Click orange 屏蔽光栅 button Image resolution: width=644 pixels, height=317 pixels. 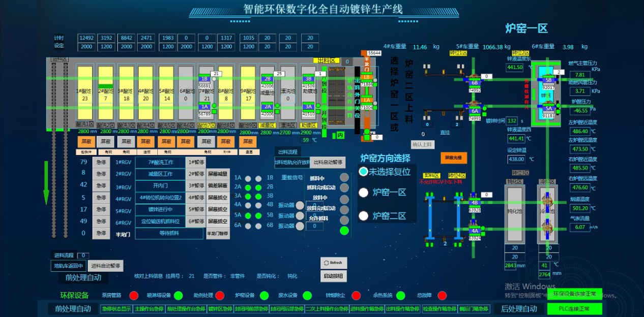(453, 158)
